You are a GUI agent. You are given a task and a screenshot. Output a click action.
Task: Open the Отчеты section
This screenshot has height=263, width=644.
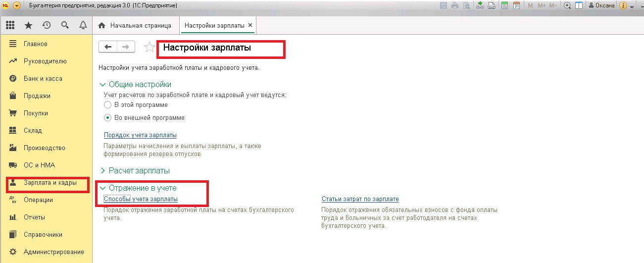46,217
